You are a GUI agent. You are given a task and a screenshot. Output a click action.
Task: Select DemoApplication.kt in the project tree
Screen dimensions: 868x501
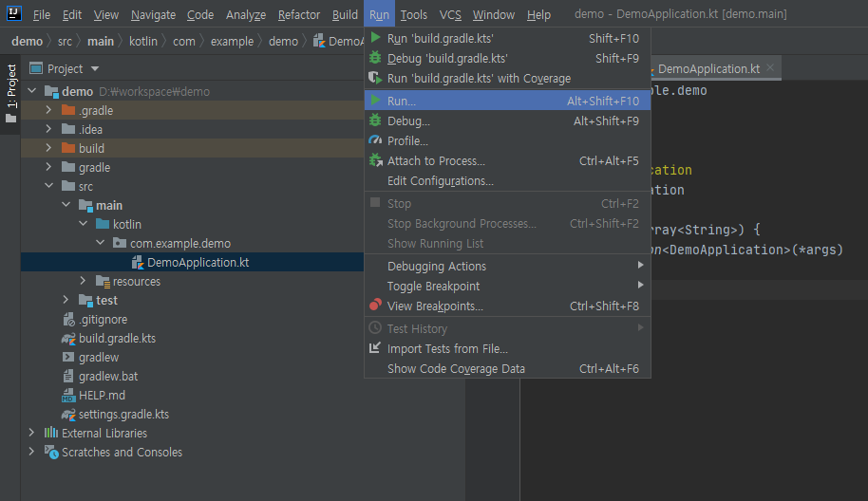click(x=193, y=262)
